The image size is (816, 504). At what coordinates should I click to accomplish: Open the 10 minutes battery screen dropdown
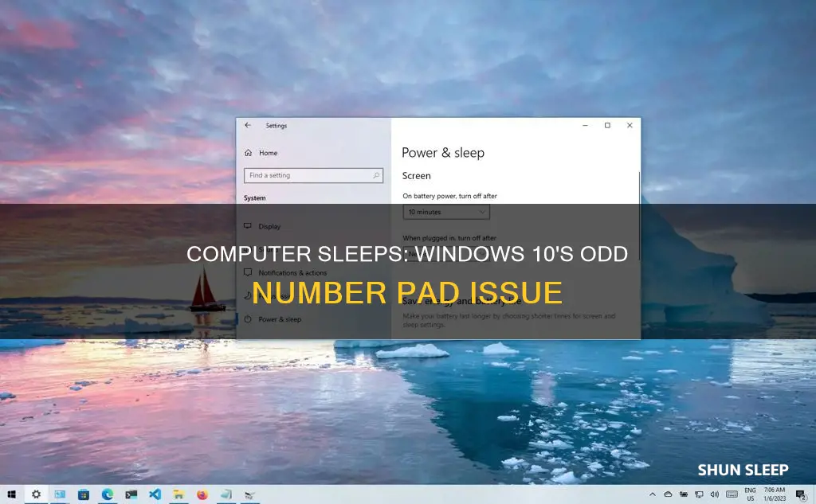[x=446, y=212]
